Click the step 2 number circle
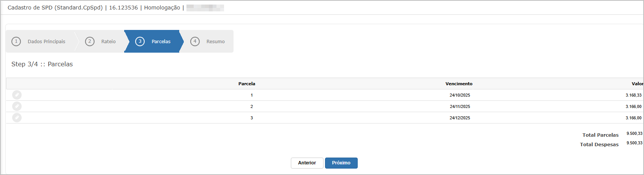 (90, 41)
